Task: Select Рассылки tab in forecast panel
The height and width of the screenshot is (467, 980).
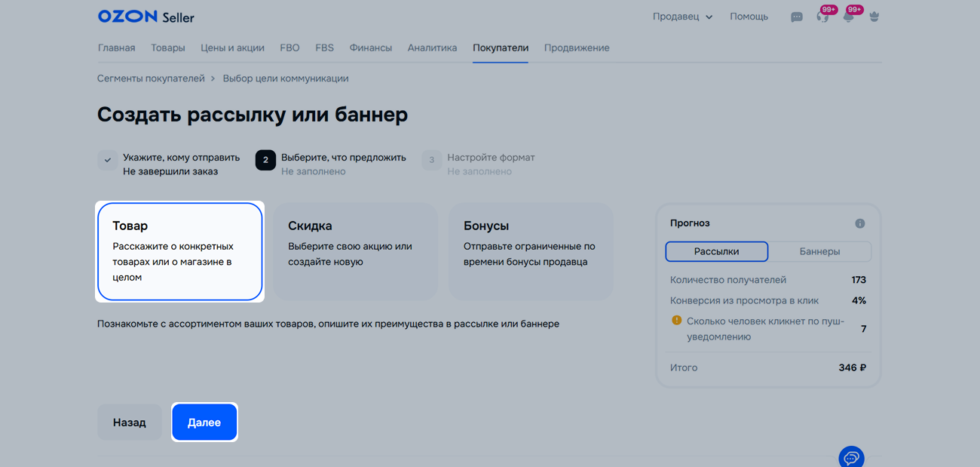Action: 716,251
